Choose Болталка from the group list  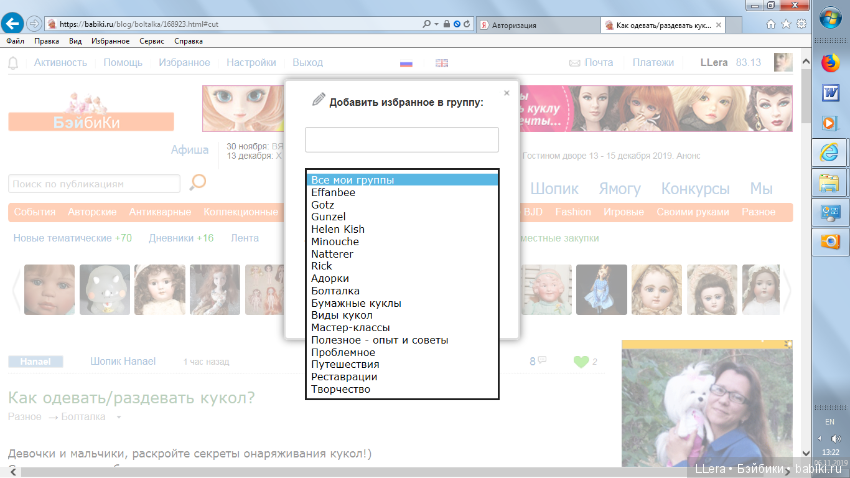point(335,291)
